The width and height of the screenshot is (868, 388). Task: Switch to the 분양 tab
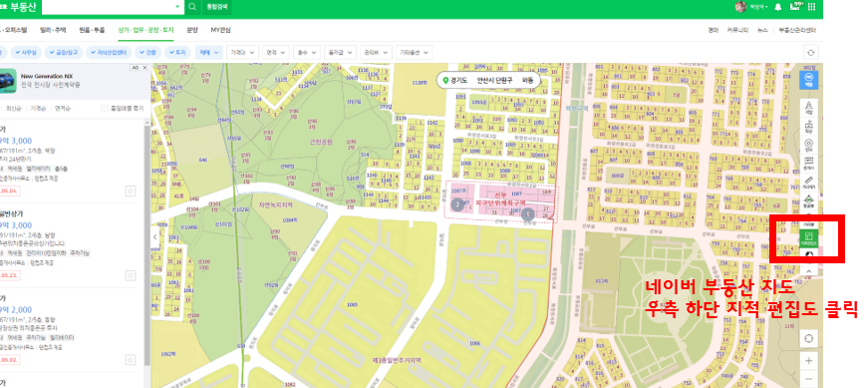click(x=192, y=30)
